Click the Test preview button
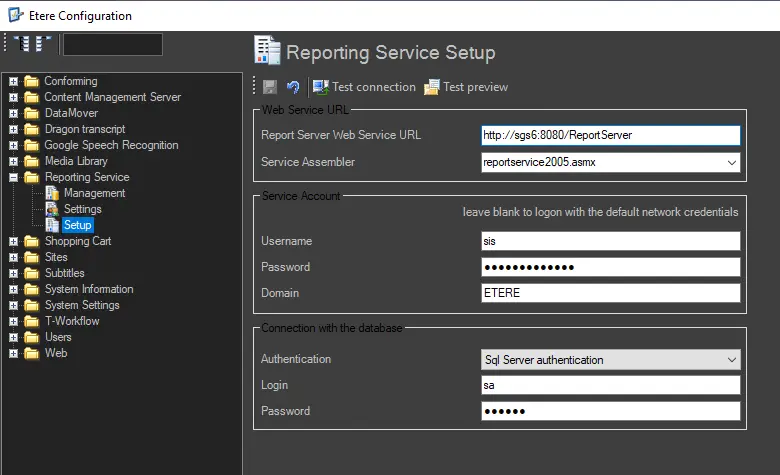The image size is (780, 475). [x=465, y=87]
